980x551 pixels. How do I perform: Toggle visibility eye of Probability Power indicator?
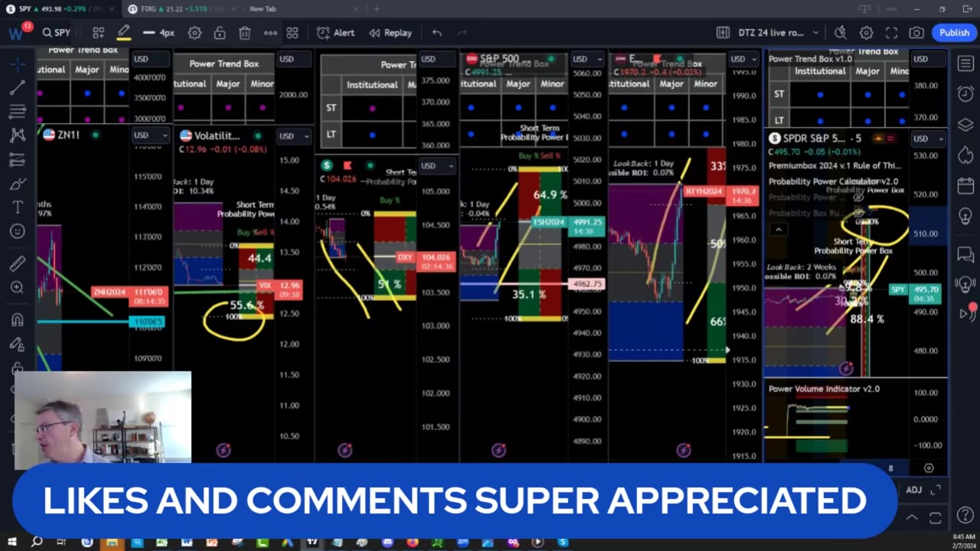pyautogui.click(x=859, y=197)
